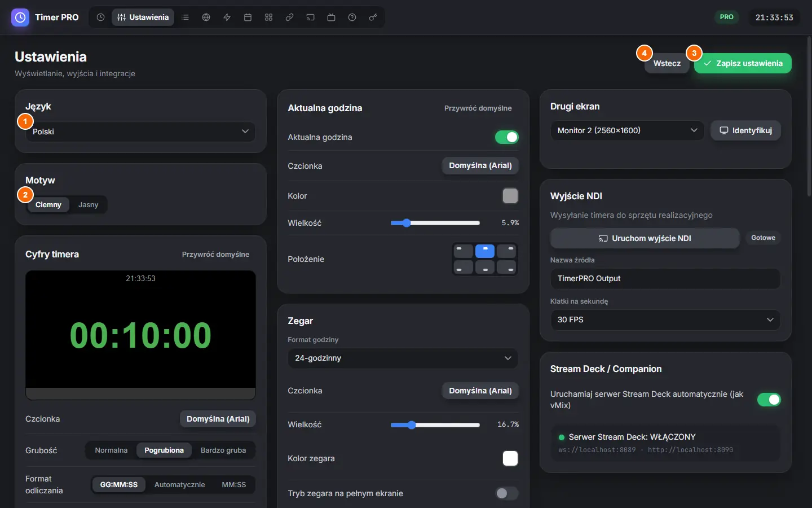
Task: Open the chain link tab in the top navigation
Action: coord(289,17)
